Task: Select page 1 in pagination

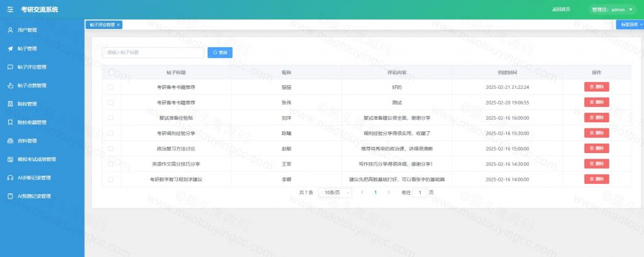Action: pos(375,193)
